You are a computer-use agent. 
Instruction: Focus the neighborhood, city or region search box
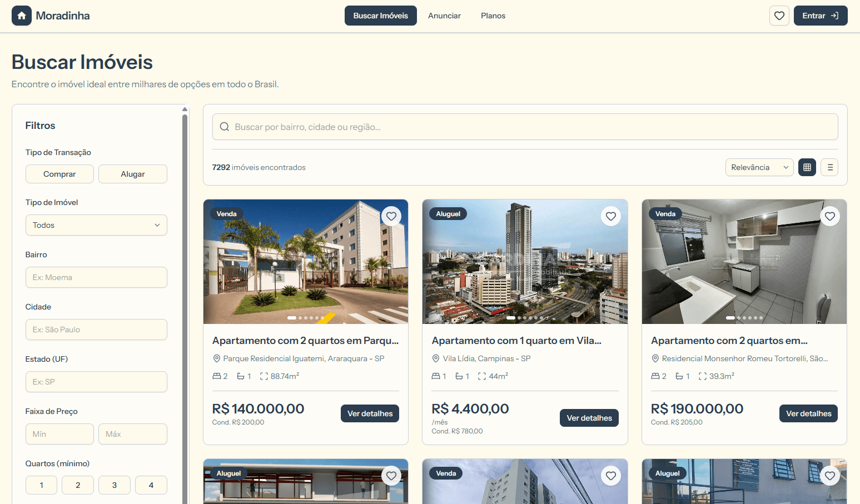pyautogui.click(x=525, y=127)
